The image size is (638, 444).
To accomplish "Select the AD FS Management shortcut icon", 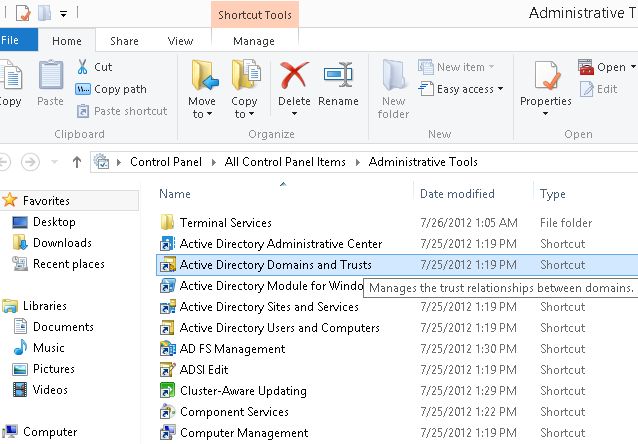I will [x=168, y=349].
